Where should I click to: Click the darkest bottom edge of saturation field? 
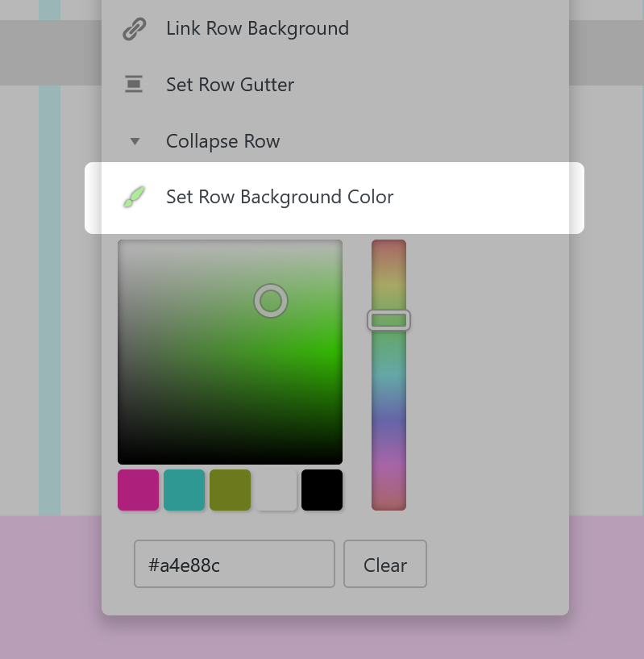pyautogui.click(x=230, y=458)
